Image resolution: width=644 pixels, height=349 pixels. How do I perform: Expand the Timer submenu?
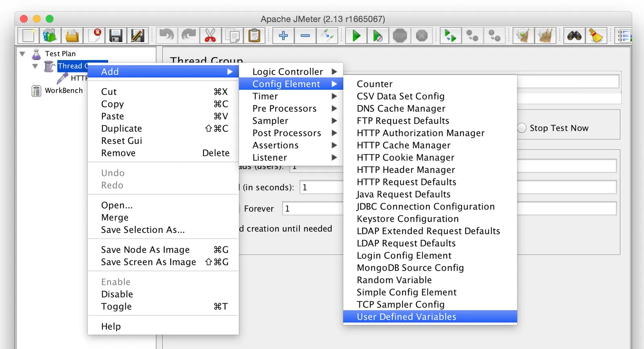click(x=291, y=96)
